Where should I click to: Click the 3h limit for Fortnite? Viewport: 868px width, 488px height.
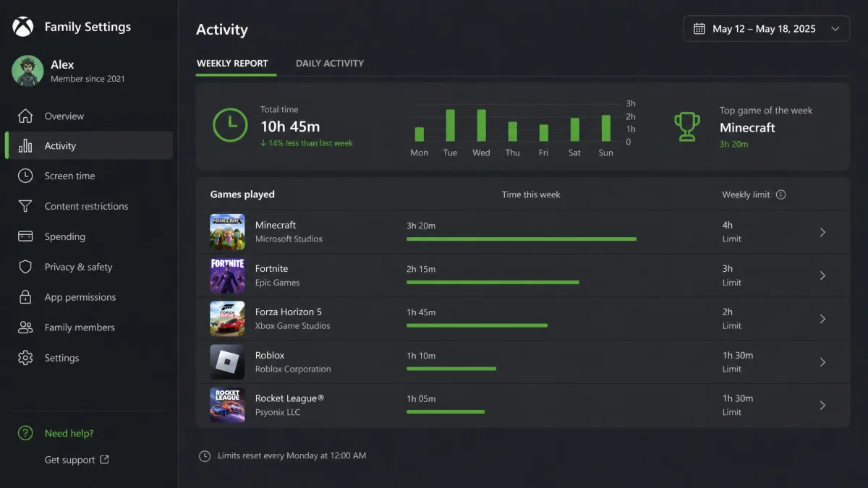point(728,268)
